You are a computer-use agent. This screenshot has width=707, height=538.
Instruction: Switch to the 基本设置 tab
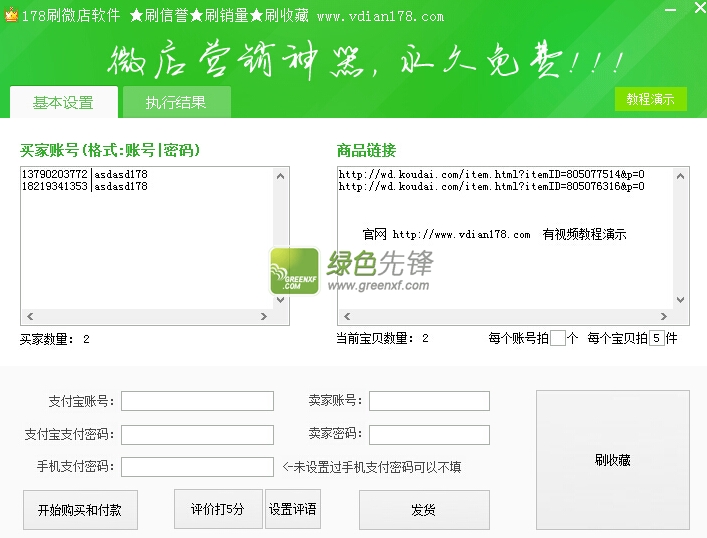pyautogui.click(x=64, y=102)
